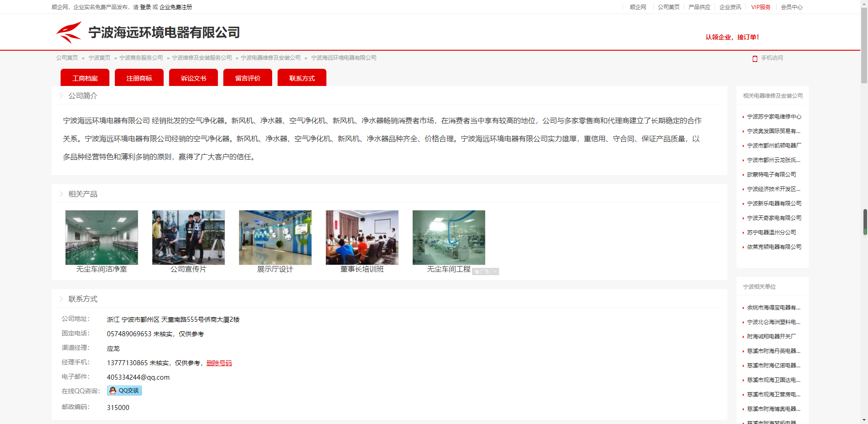Open the 无尘车间洁净室 product thumbnail
Screen dimensions: 868x424
pos(102,238)
